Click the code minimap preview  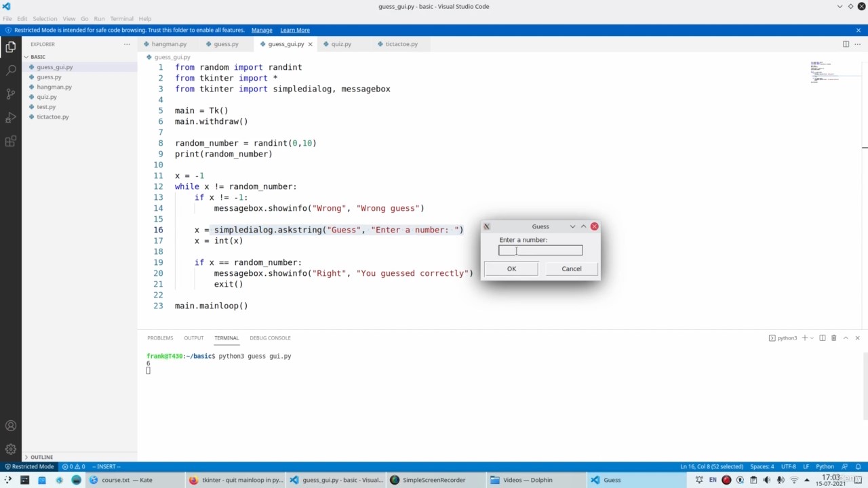825,72
